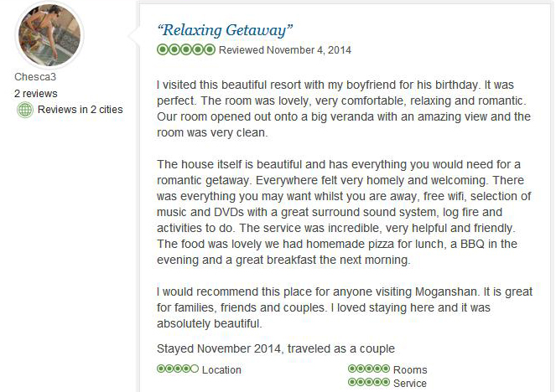Click the first green bubble of overall rating
556x392 pixels.
(163, 49)
